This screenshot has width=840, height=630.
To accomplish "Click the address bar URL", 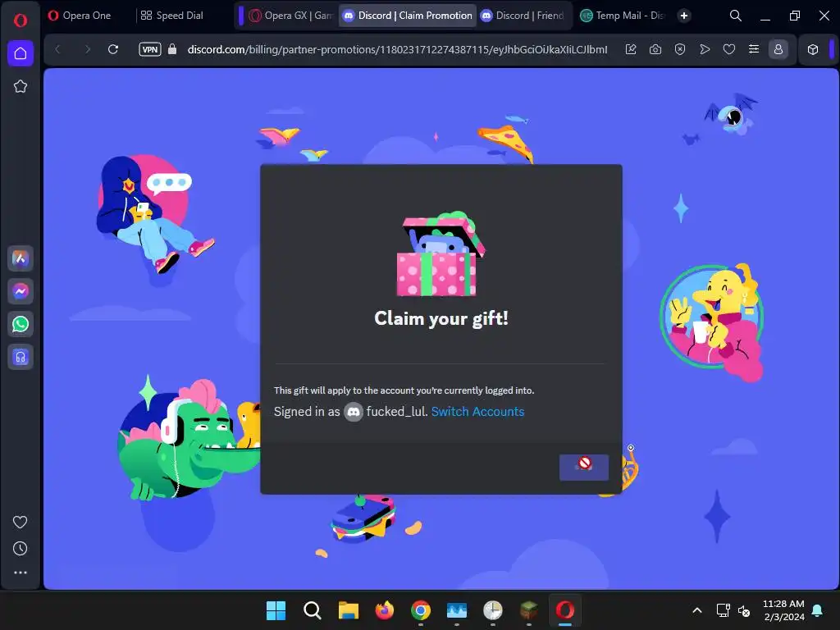I will (397, 49).
